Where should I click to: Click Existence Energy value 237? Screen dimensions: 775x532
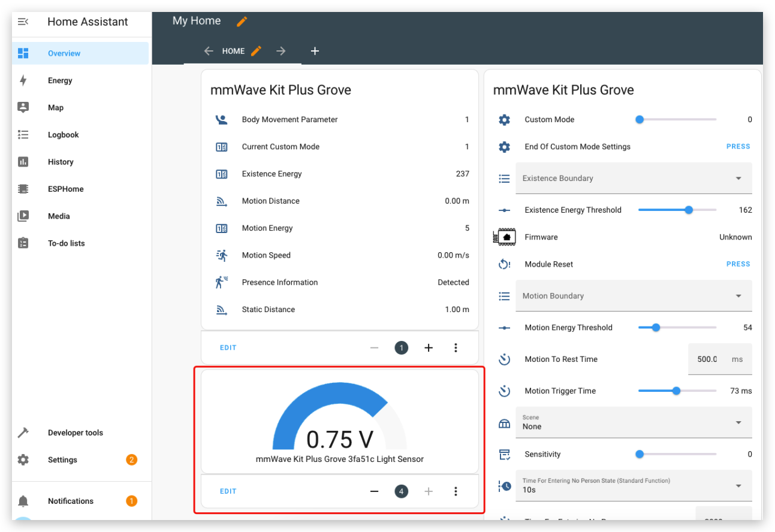point(462,174)
